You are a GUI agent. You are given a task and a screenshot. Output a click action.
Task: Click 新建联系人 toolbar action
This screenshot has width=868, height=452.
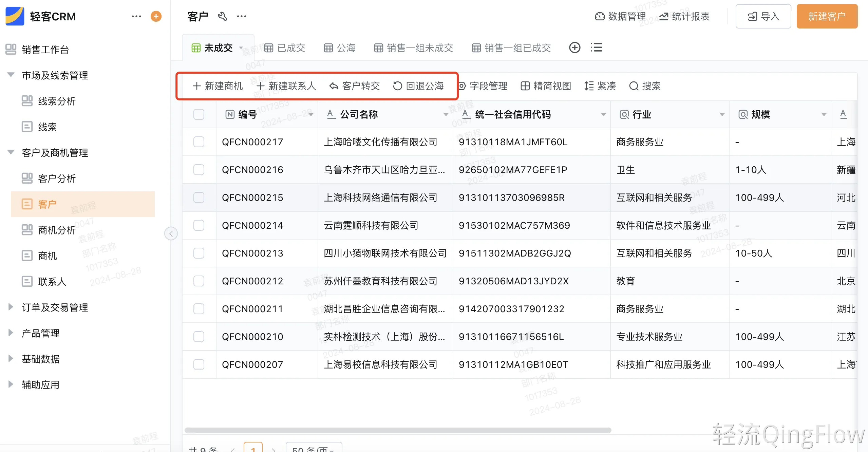point(286,86)
